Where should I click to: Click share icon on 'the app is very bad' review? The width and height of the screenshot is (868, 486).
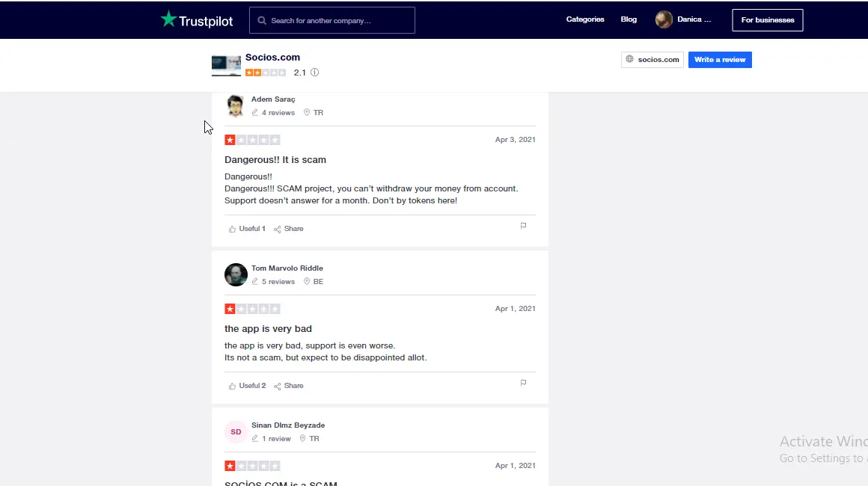pyautogui.click(x=278, y=386)
